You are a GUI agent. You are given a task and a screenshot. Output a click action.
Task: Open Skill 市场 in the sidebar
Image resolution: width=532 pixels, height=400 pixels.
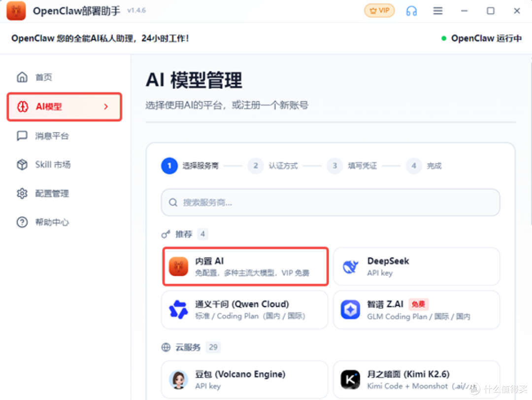click(65, 165)
